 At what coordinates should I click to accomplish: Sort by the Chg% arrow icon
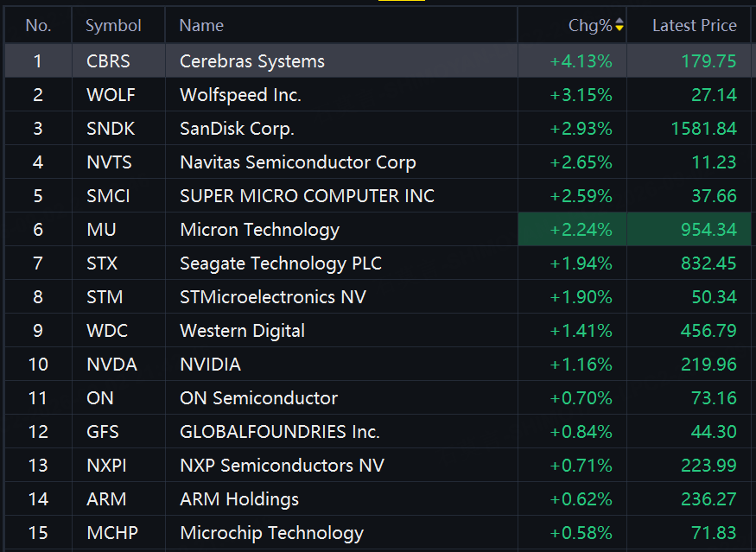click(x=619, y=25)
